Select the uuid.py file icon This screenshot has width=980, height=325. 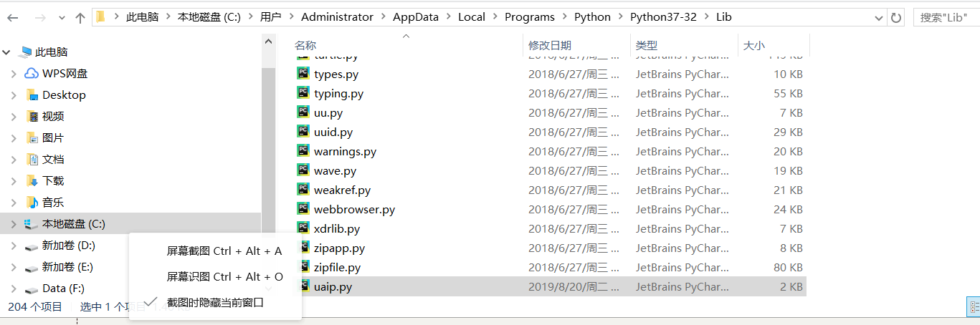point(303,132)
